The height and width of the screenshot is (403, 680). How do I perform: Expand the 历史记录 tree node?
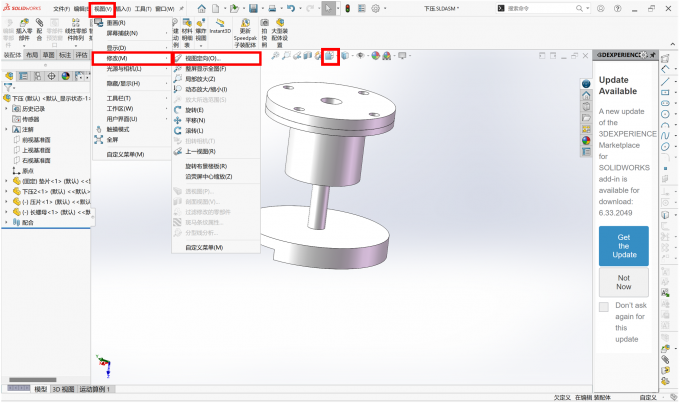coord(7,108)
